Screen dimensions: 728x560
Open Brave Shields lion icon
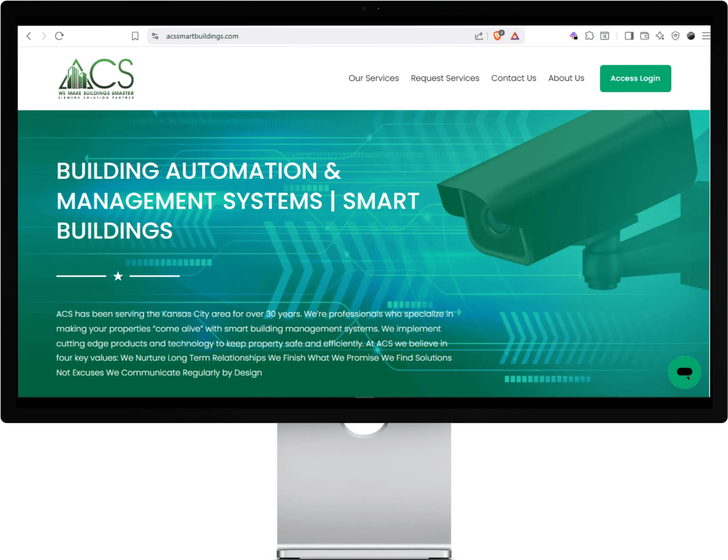pos(498,36)
